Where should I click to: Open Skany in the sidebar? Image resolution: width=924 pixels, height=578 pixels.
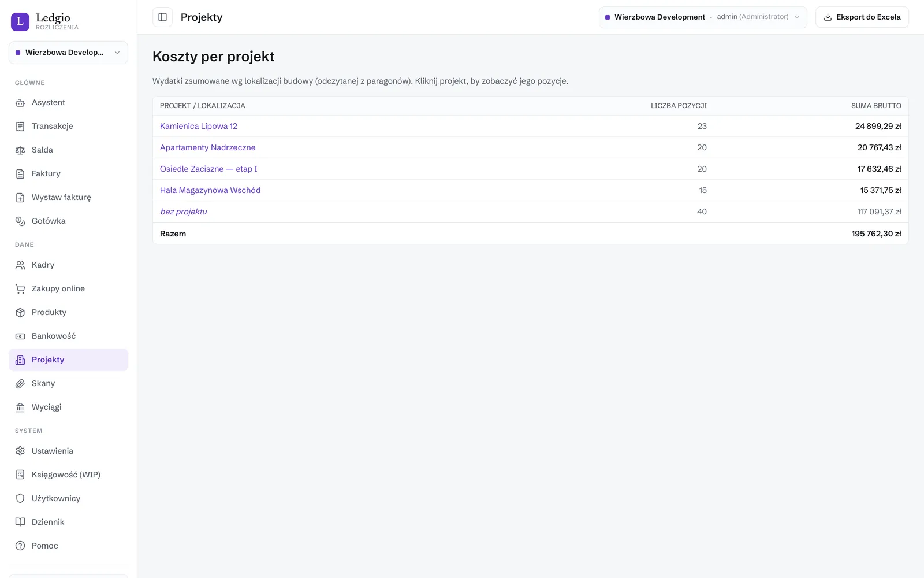[68, 384]
